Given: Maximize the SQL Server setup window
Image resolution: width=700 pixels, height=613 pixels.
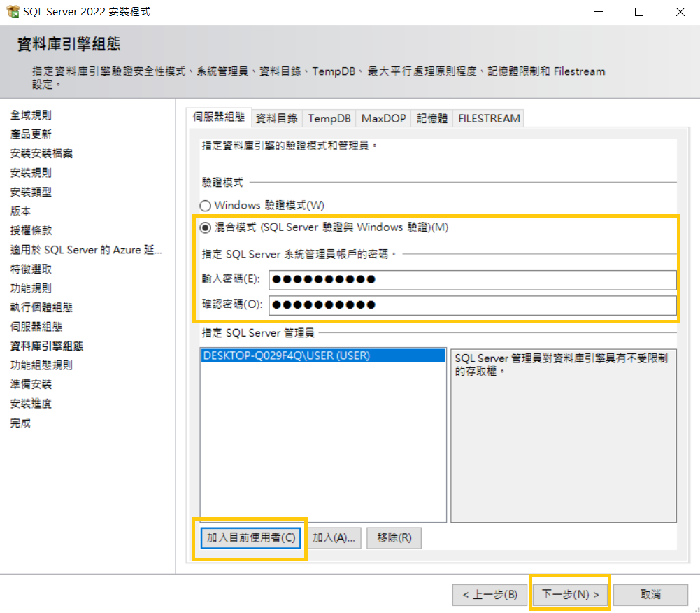Looking at the screenshot, I should click(639, 12).
